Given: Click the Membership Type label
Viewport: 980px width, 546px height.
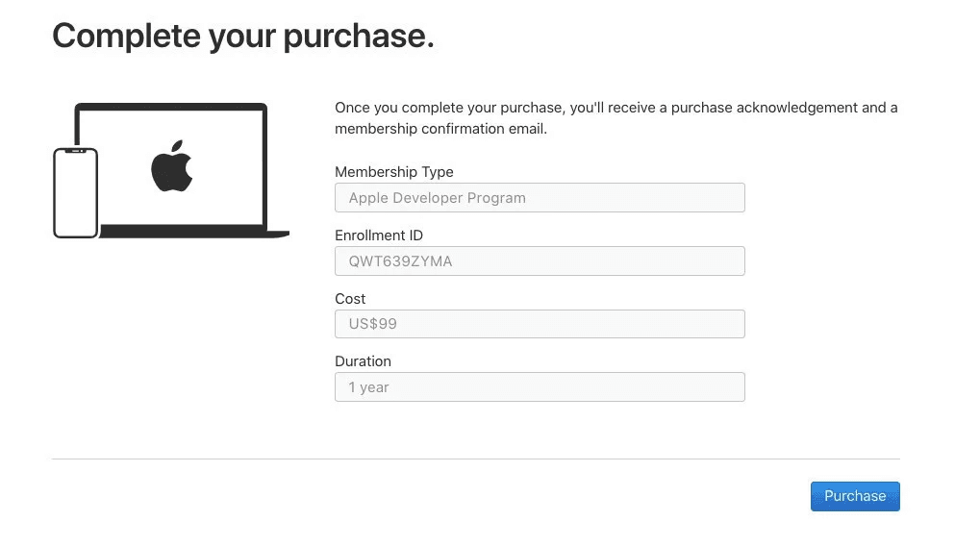Looking at the screenshot, I should [393, 172].
